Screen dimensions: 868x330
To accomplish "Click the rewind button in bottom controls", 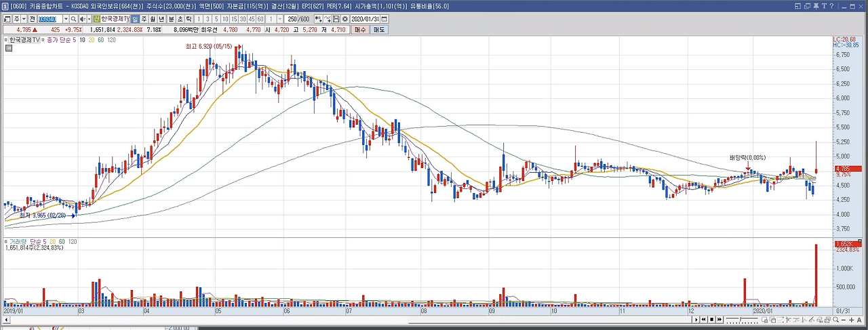I will 703,319.
